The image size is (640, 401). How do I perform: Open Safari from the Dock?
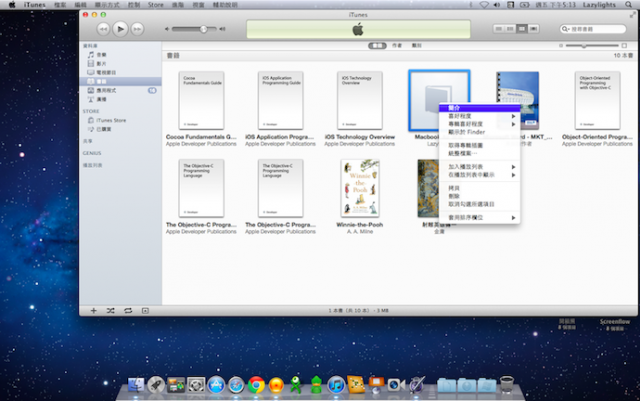pos(236,385)
